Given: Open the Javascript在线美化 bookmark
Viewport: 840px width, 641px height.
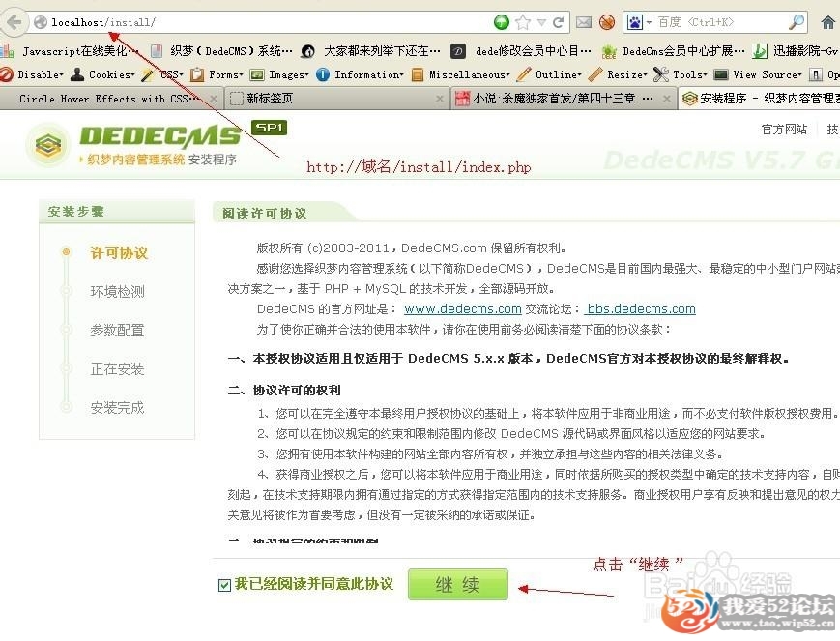Looking at the screenshot, I should pyautogui.click(x=70, y=51).
